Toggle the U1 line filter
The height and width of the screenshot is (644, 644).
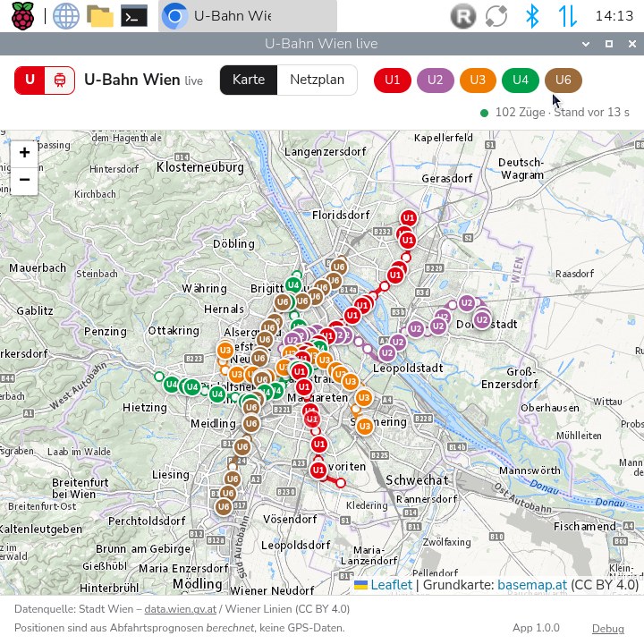point(393,80)
